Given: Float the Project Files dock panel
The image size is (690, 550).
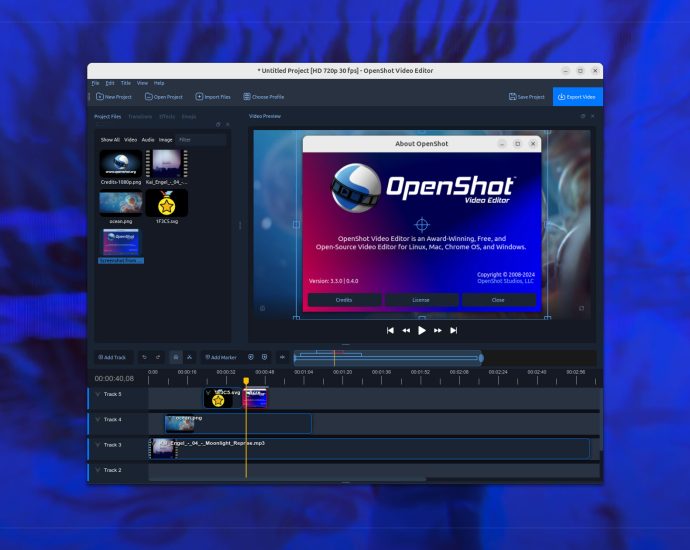Looking at the screenshot, I should click(x=218, y=125).
